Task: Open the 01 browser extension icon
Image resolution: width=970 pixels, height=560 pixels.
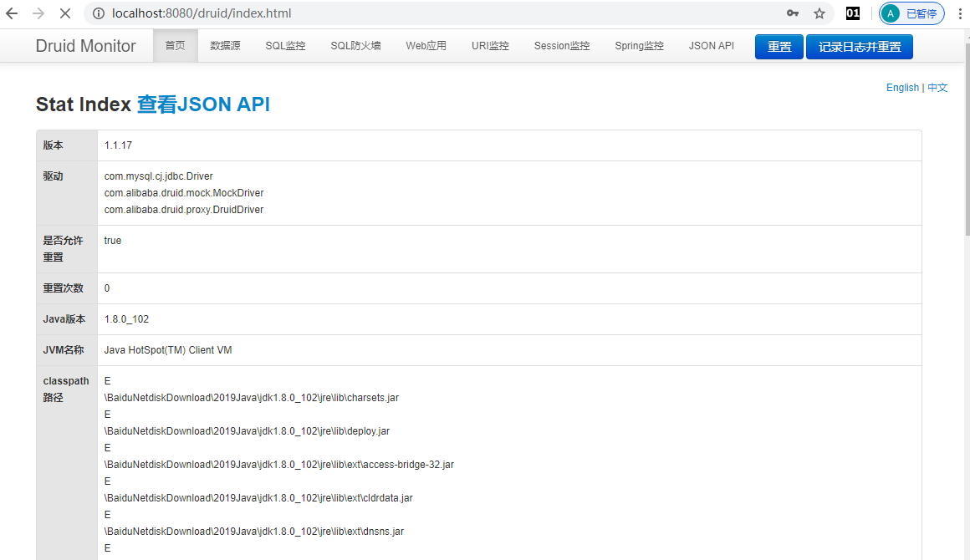Action: pos(852,13)
